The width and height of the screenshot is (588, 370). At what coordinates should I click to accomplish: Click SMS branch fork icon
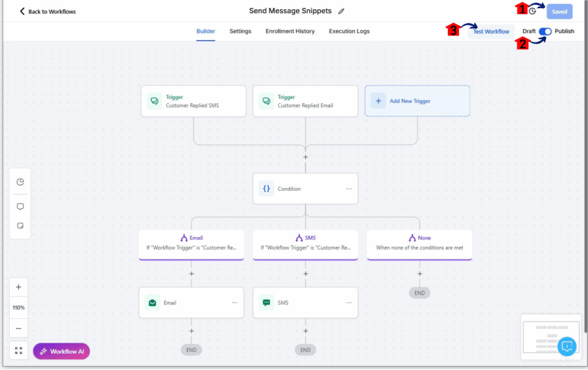[299, 238]
